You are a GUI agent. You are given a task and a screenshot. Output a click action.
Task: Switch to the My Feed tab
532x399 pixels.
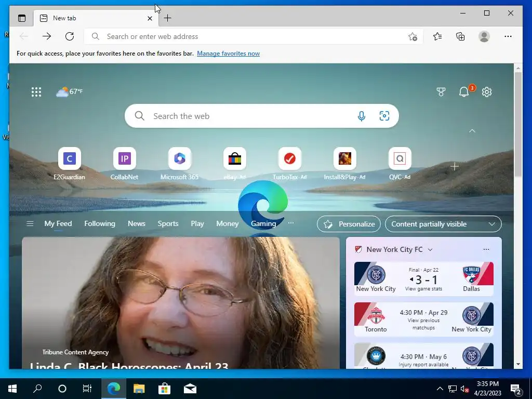point(58,223)
